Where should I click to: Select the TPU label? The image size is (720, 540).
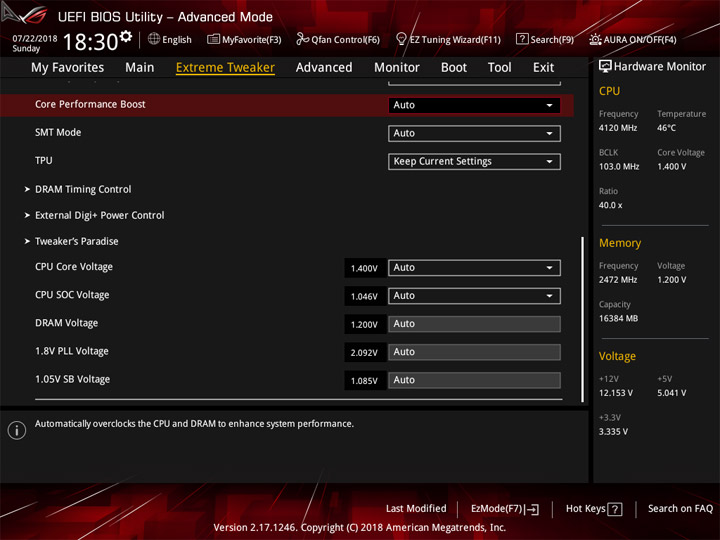pos(44,160)
